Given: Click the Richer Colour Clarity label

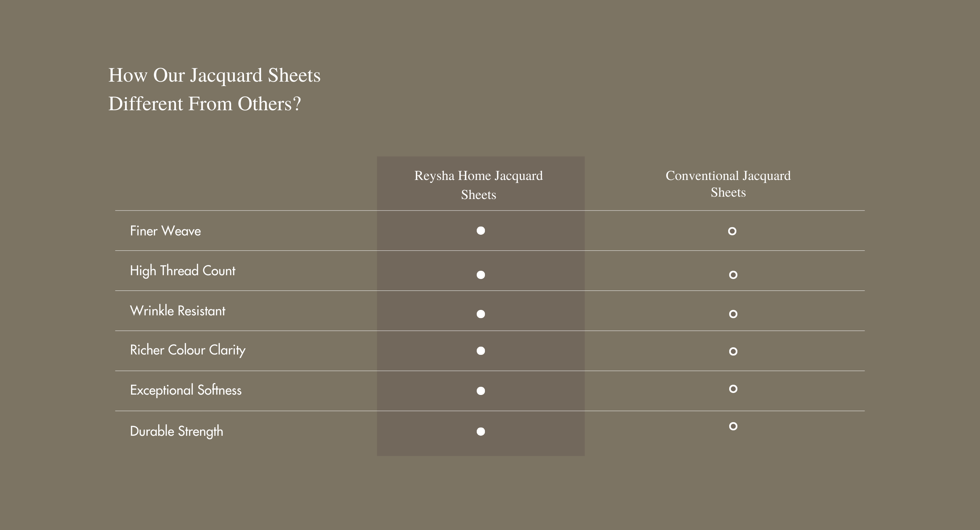Looking at the screenshot, I should tap(187, 350).
